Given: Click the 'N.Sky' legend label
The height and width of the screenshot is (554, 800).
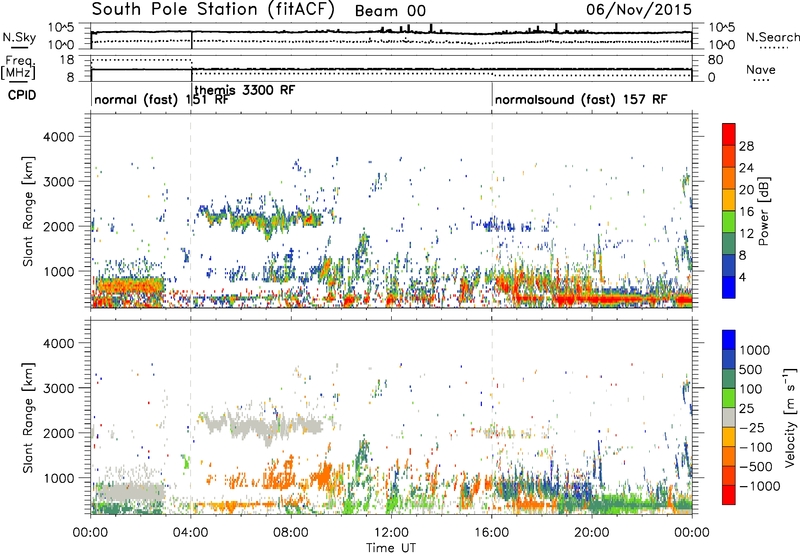Looking at the screenshot, I should [x=19, y=37].
